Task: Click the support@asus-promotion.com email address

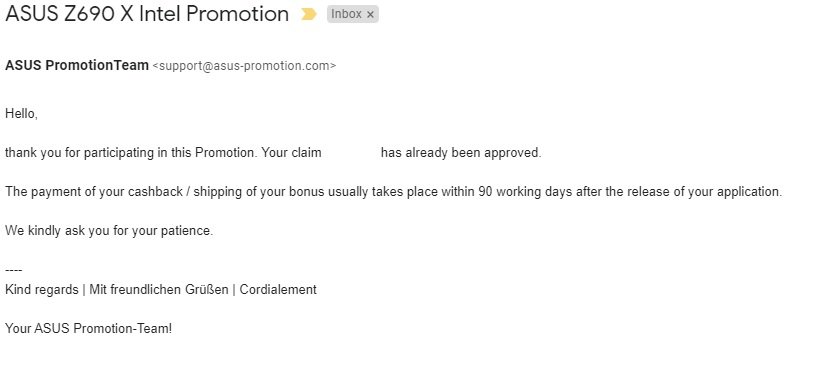Action: 244,66
